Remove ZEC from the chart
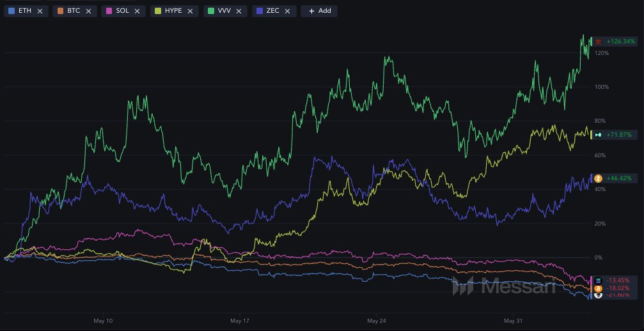The image size is (644, 331). 287,11
